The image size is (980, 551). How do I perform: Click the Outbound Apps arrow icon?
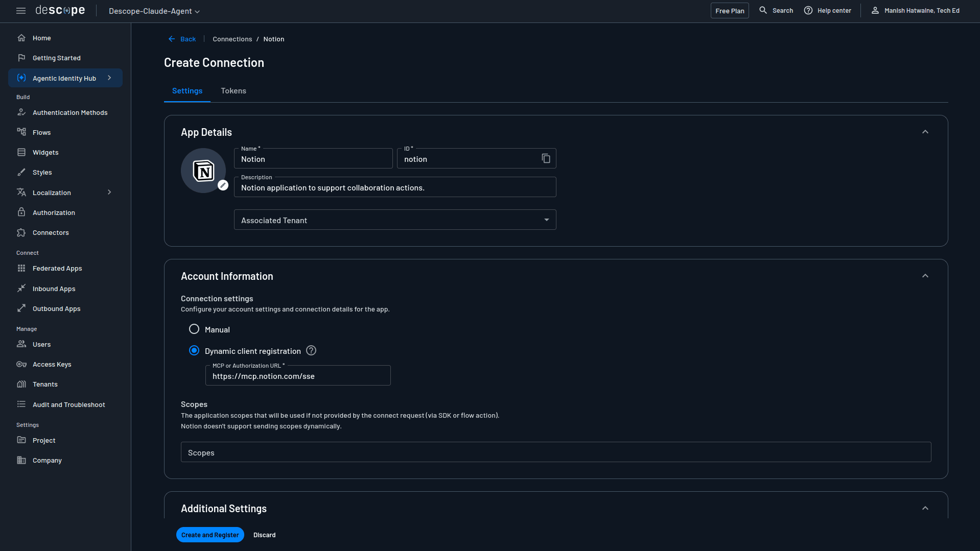click(21, 308)
